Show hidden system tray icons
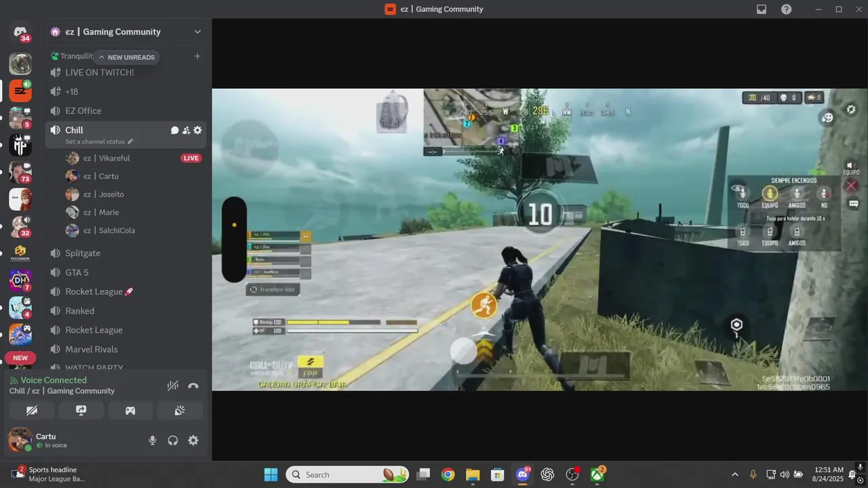The image size is (868, 488). tap(734, 474)
